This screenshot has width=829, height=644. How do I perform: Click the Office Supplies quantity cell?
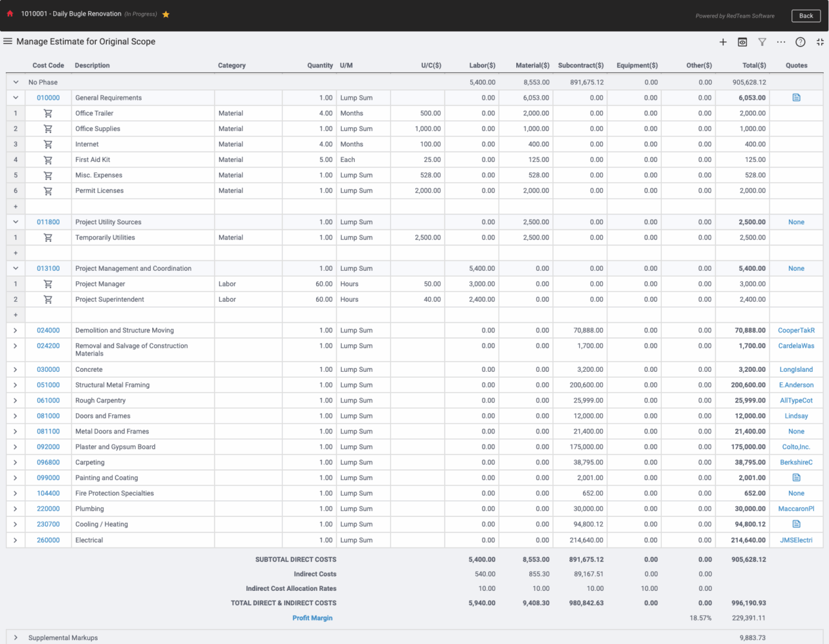coord(309,129)
